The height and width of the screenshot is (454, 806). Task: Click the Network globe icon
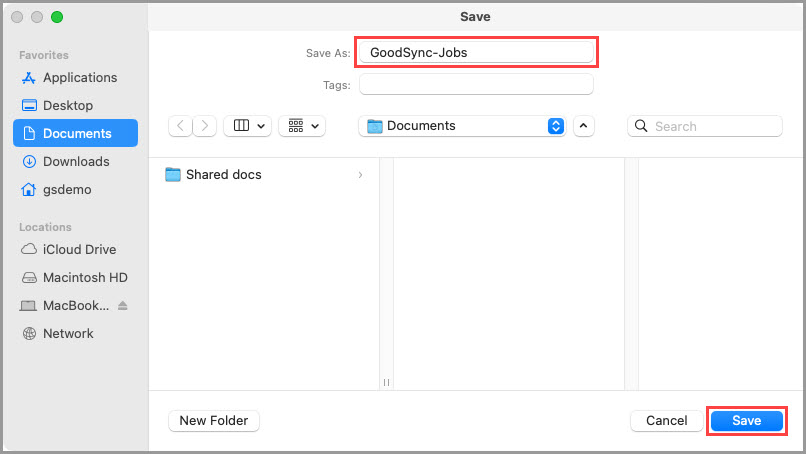click(29, 334)
